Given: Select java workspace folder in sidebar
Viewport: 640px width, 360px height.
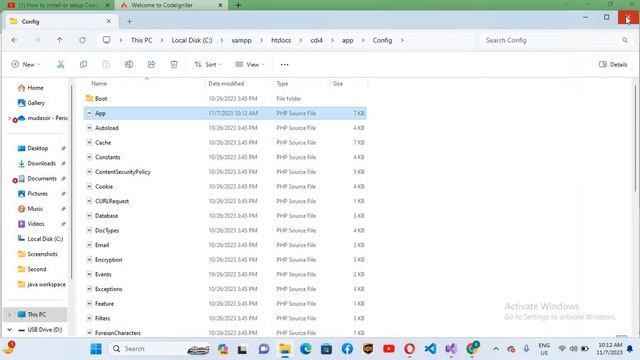Looking at the screenshot, I should tap(46, 284).
